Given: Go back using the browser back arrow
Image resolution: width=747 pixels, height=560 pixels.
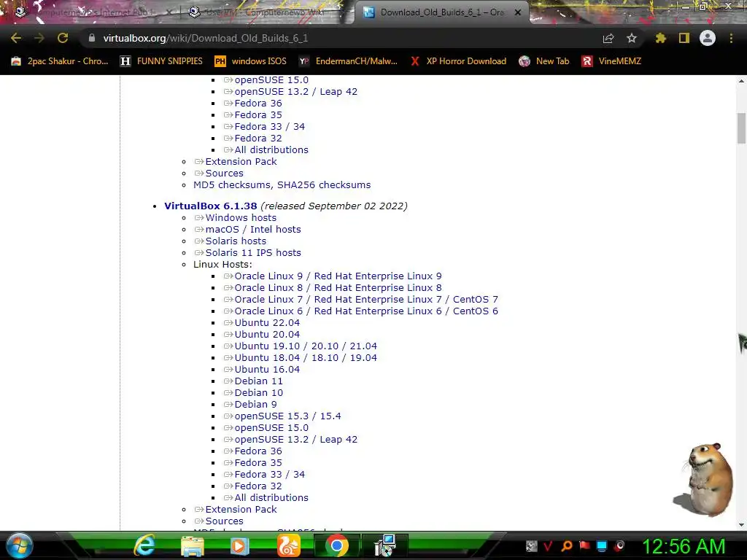Looking at the screenshot, I should pyautogui.click(x=16, y=38).
